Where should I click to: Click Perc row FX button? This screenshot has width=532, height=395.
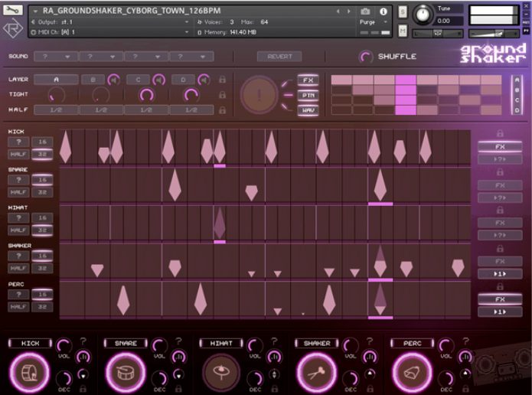point(500,299)
